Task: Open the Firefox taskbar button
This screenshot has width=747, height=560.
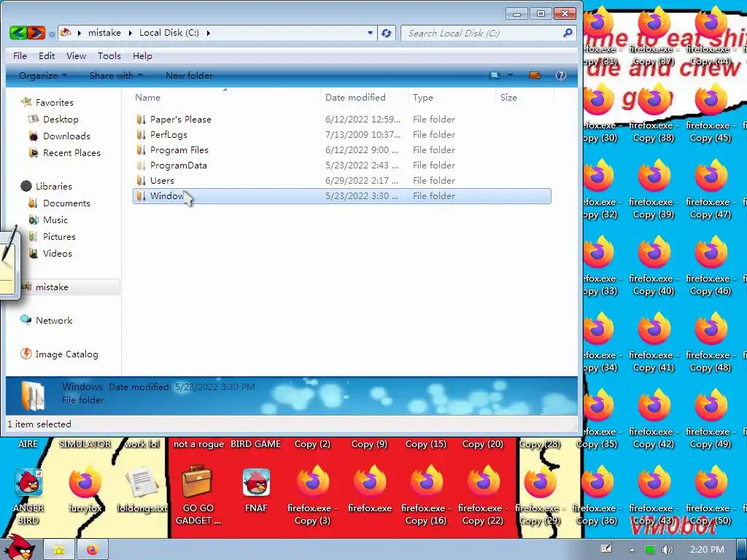Action: [93, 550]
